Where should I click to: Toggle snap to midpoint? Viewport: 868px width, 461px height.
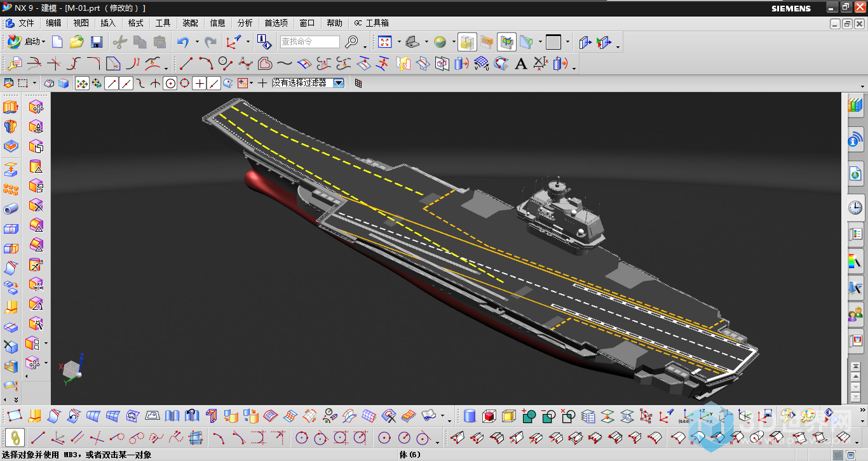(x=126, y=83)
